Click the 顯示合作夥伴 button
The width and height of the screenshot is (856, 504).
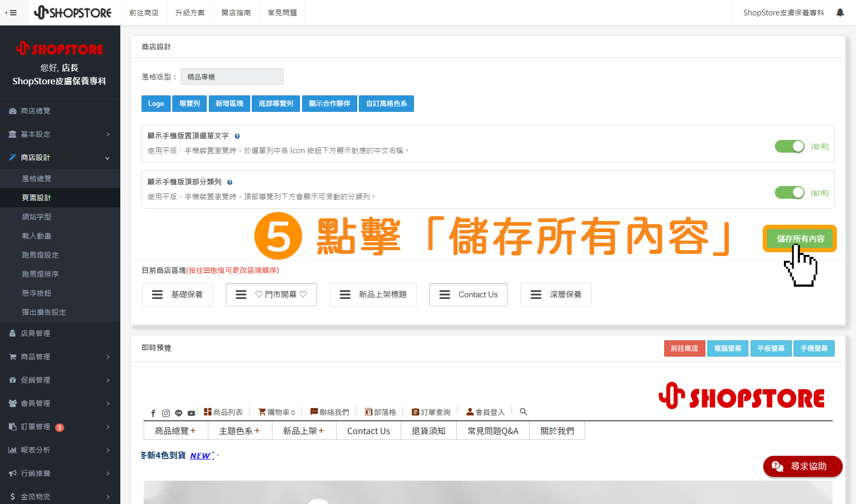[330, 104]
